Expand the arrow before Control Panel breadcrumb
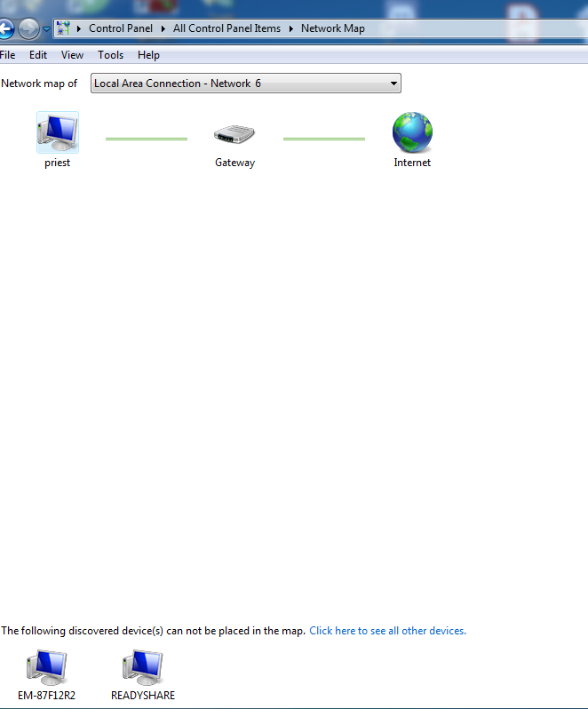Screen dimensions: 588x709 [79, 28]
